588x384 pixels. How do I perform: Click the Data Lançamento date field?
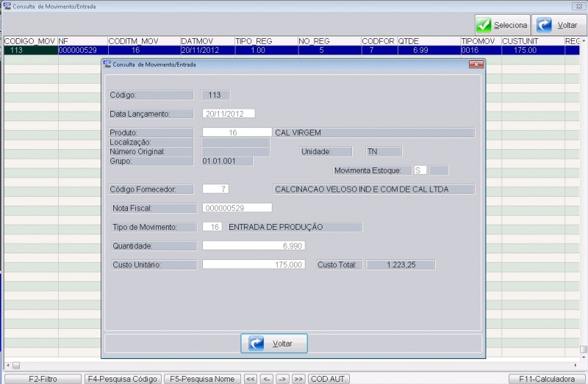(x=228, y=114)
